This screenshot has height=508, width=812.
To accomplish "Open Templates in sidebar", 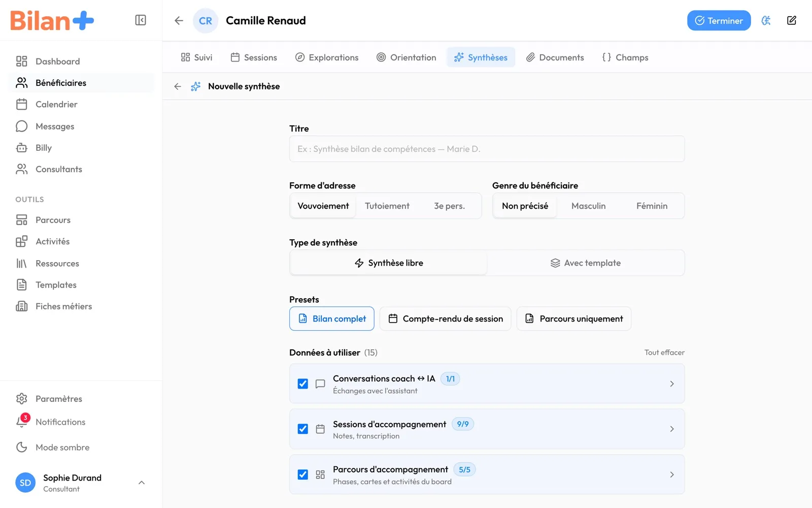I will pos(81,285).
